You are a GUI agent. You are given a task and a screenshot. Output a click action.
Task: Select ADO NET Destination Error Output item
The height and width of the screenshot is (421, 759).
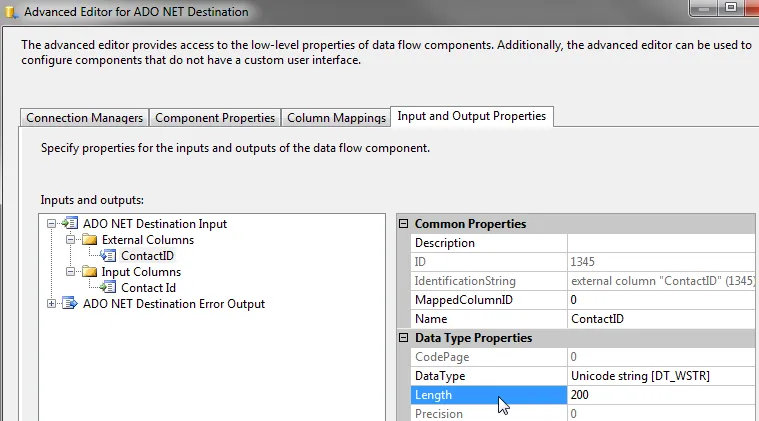point(174,303)
